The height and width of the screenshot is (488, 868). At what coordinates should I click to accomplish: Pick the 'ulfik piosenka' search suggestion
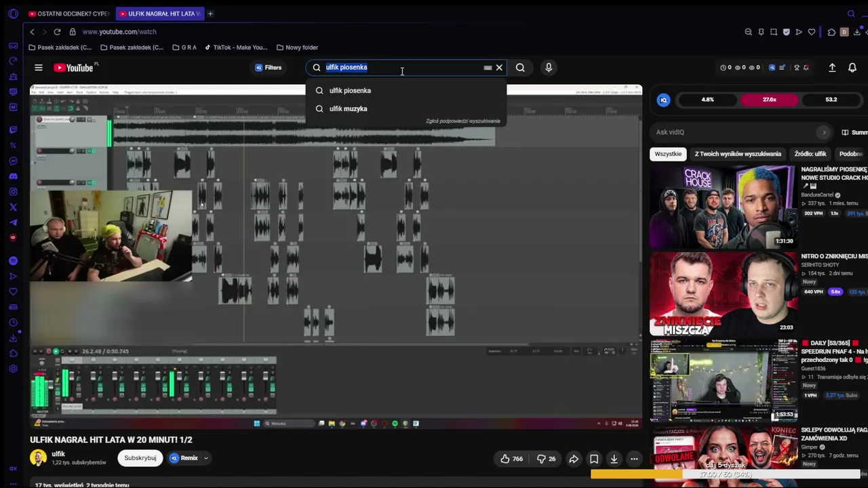pyautogui.click(x=406, y=91)
